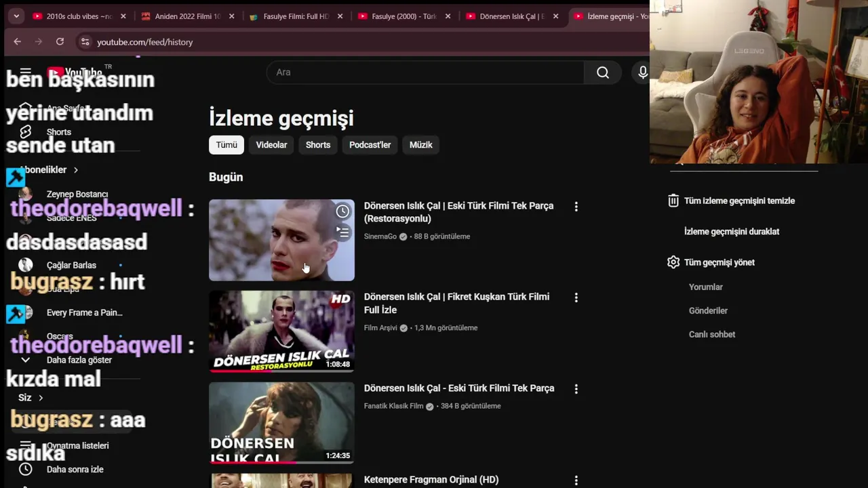Screen dimensions: 868x488
Task: Open the YouTube hamburger menu
Action: click(x=26, y=73)
